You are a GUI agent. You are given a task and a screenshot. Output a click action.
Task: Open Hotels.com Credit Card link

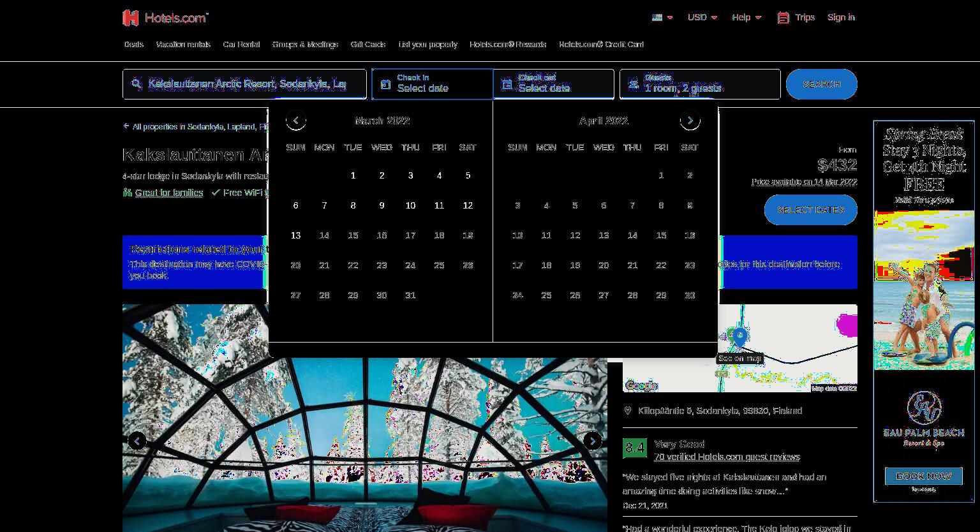(x=601, y=45)
